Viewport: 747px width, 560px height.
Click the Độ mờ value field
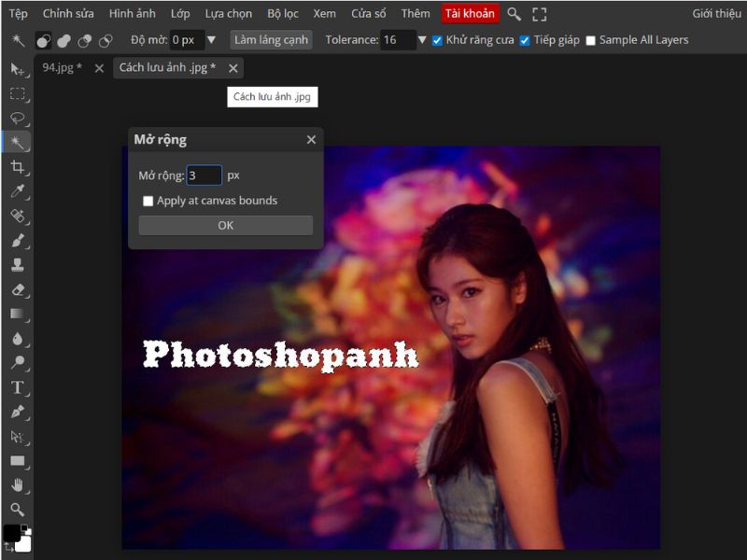pos(188,40)
